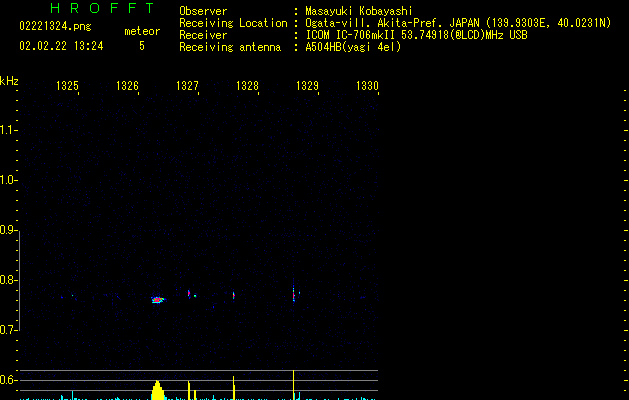Click the Observer name Masayuki Kobayashi
Image resolution: width=629 pixels, height=400 pixels.
(359, 11)
